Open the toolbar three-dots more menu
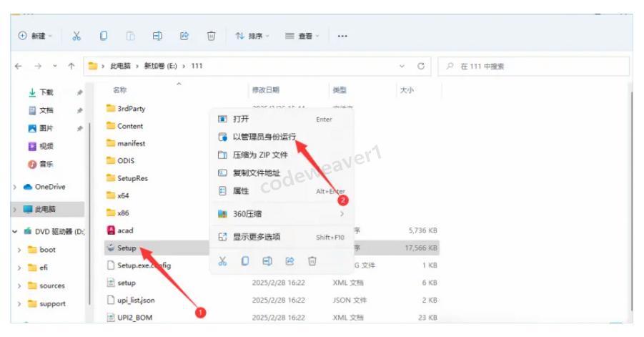The width and height of the screenshot is (644, 337). (x=342, y=36)
